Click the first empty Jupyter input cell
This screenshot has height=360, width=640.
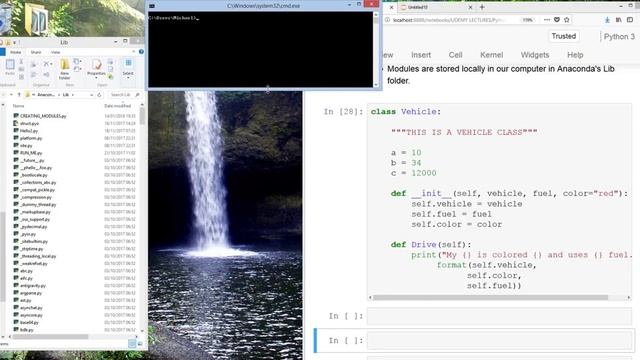[x=499, y=316]
